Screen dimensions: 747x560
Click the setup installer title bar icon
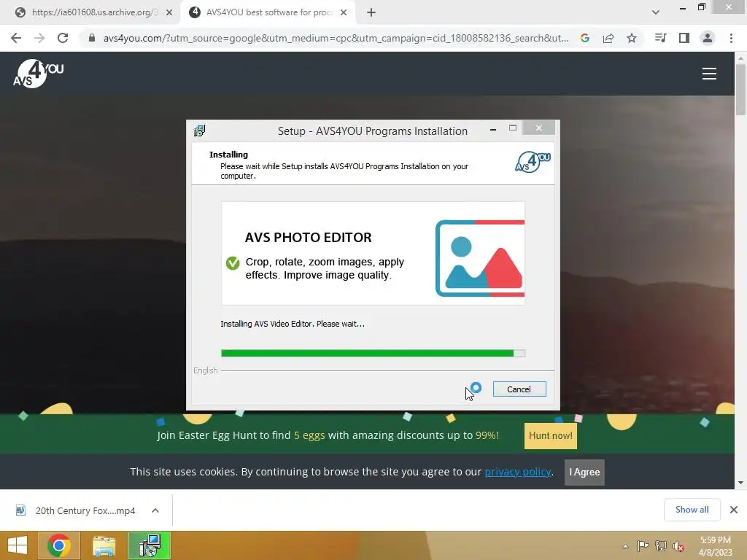pos(200,131)
